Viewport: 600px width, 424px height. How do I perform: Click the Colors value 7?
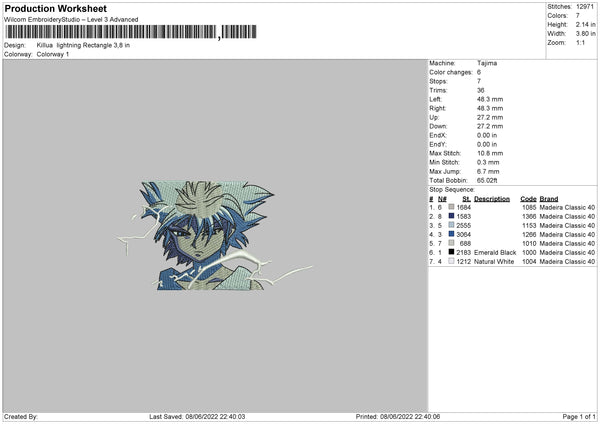(x=578, y=16)
